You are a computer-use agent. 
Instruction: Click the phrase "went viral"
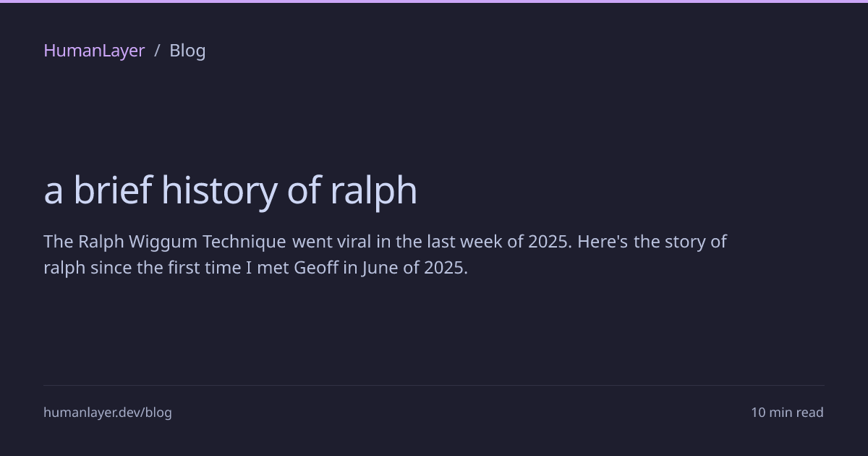click(331, 241)
